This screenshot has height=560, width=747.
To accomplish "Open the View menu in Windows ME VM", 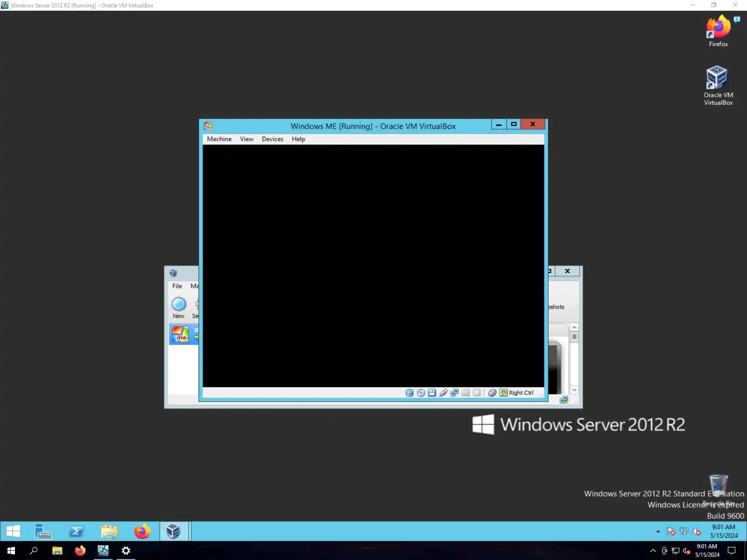I will (x=247, y=139).
